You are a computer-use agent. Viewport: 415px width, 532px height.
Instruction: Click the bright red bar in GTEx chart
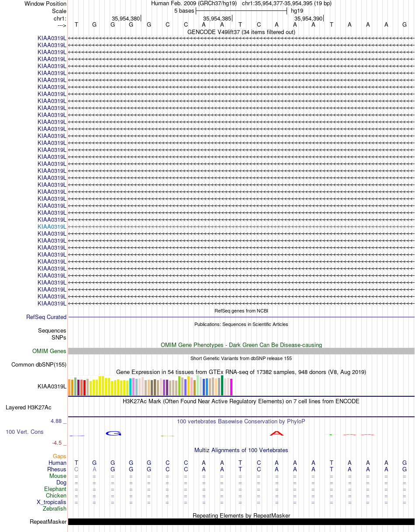(x=84, y=388)
